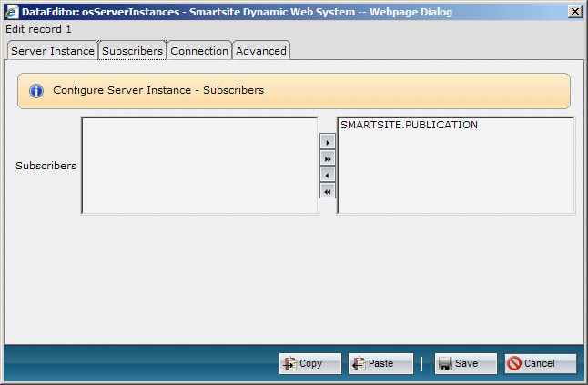Click the Subscribers field label
This screenshot has width=588, height=385.
click(x=46, y=166)
